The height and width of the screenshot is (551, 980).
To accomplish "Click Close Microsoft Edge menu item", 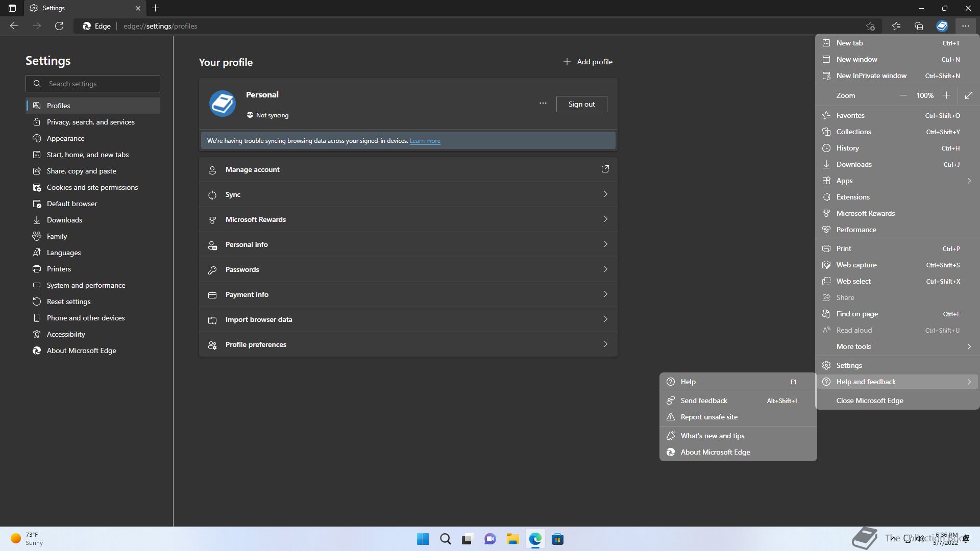I will pos(897,400).
